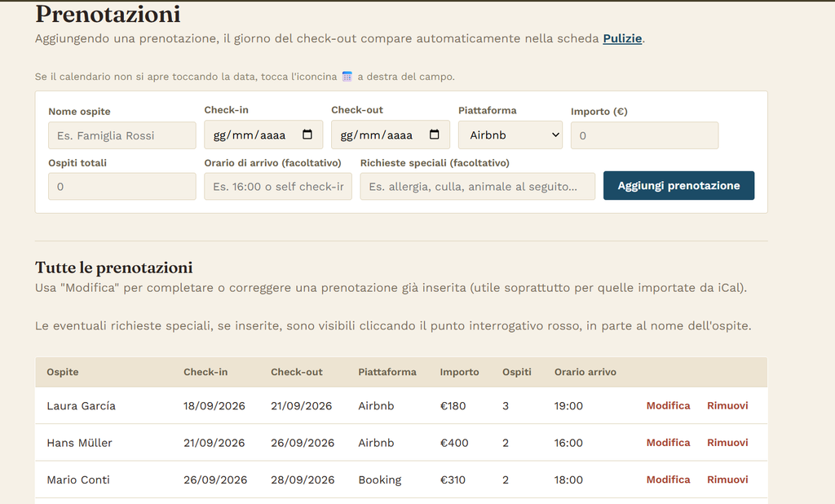This screenshot has height=504, width=835.
Task: Click the 'Check-in' table column header
Action: coord(205,372)
